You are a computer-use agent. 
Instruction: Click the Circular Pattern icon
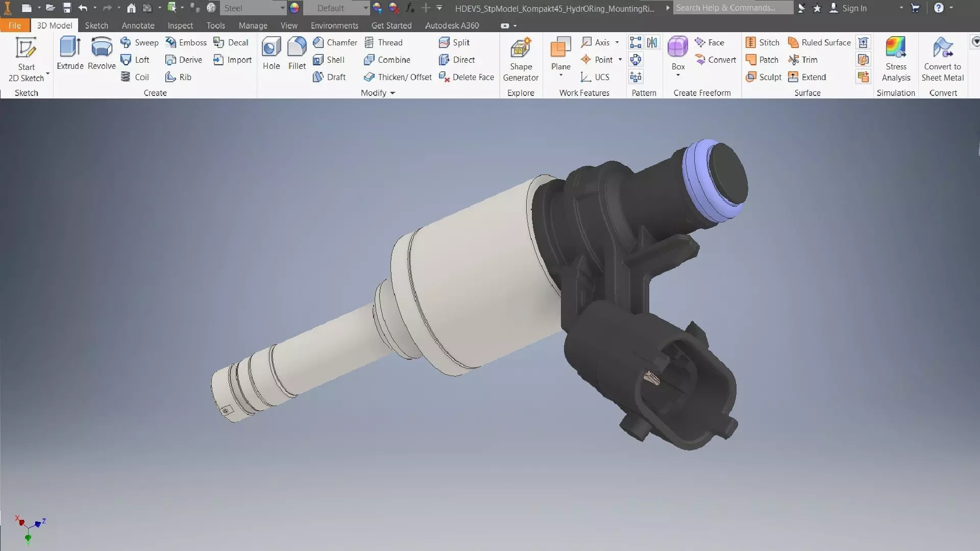point(635,60)
